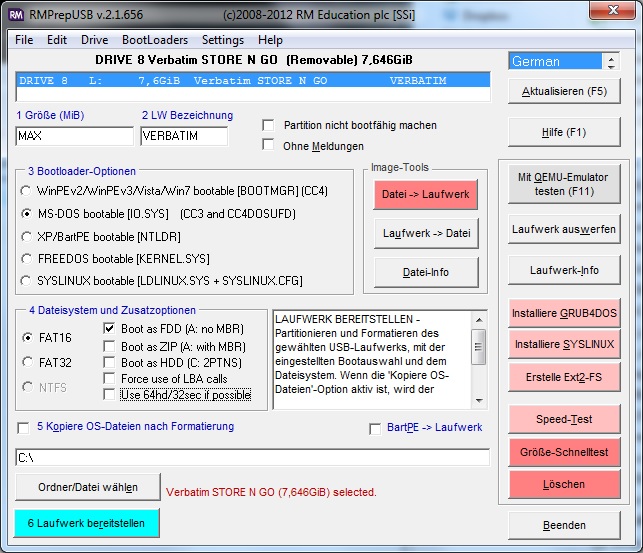Viewport: 643px width, 553px height.
Task: Click the Größe (MiB) MAX input field
Action: (x=75, y=136)
